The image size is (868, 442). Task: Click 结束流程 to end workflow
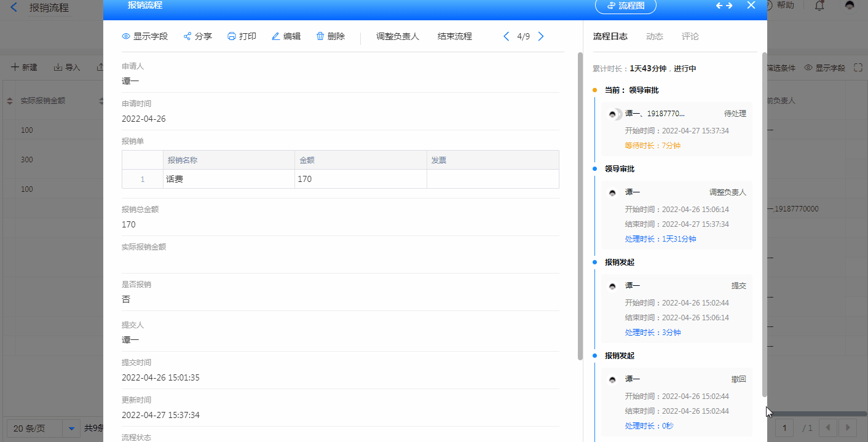pyautogui.click(x=454, y=36)
